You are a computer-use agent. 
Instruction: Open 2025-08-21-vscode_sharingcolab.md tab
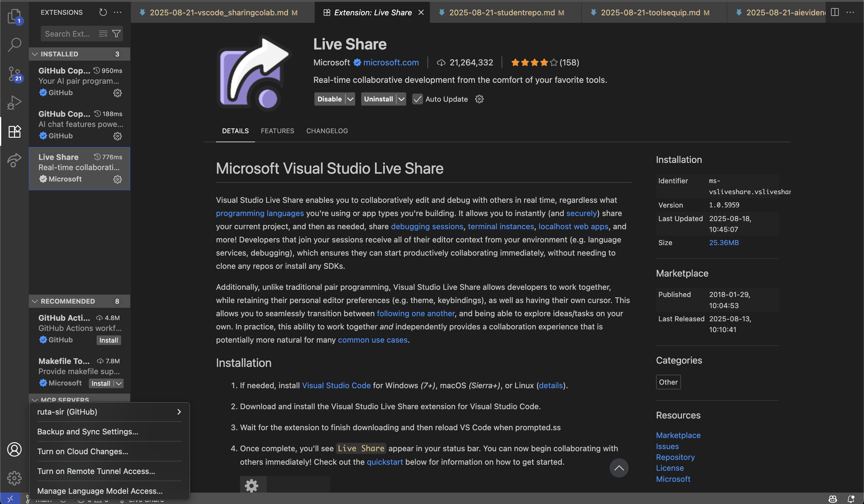pyautogui.click(x=222, y=12)
